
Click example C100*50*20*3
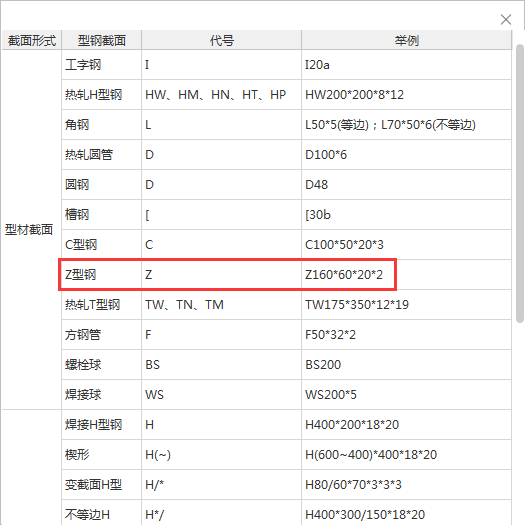344,245
